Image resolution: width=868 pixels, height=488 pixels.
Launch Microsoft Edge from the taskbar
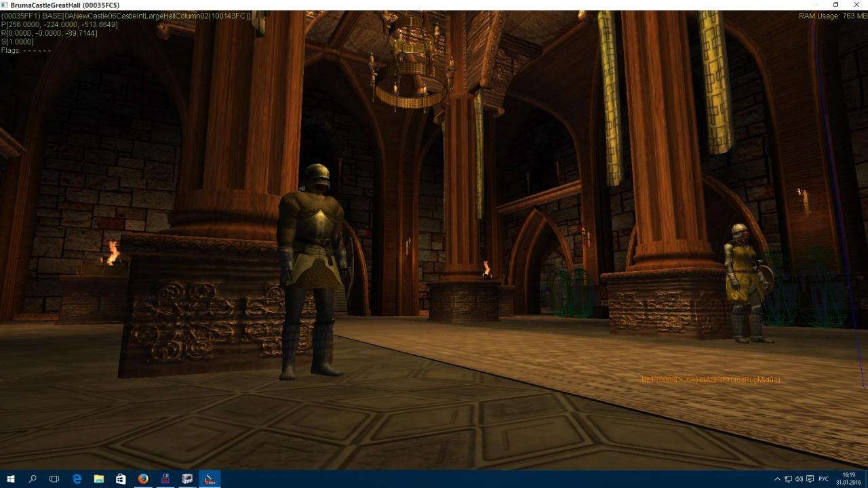[77, 479]
